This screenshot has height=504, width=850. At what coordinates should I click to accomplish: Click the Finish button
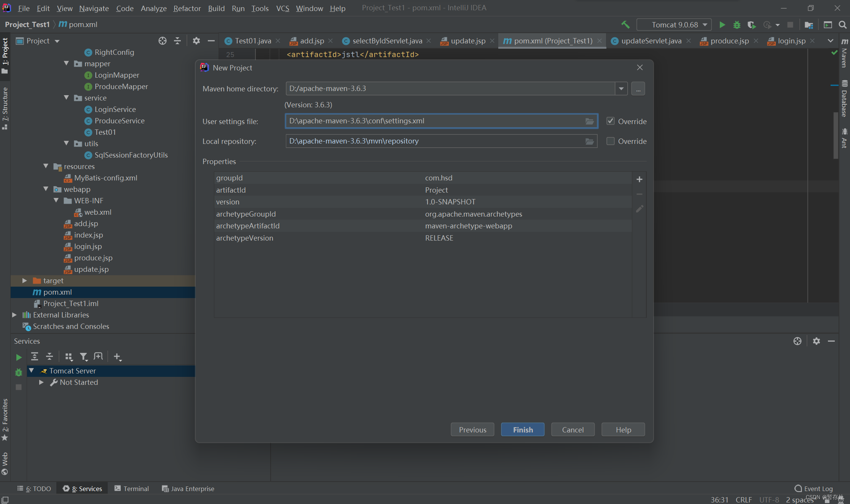tap(523, 430)
